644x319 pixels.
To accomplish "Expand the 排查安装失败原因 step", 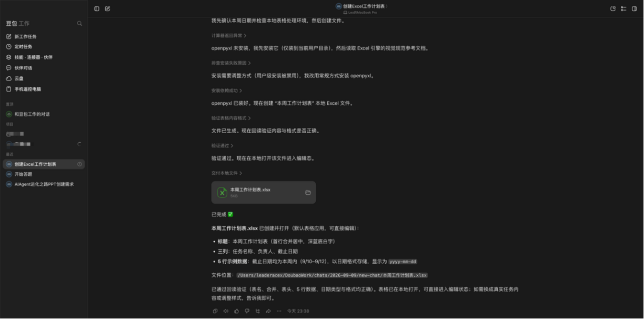I will click(231, 63).
